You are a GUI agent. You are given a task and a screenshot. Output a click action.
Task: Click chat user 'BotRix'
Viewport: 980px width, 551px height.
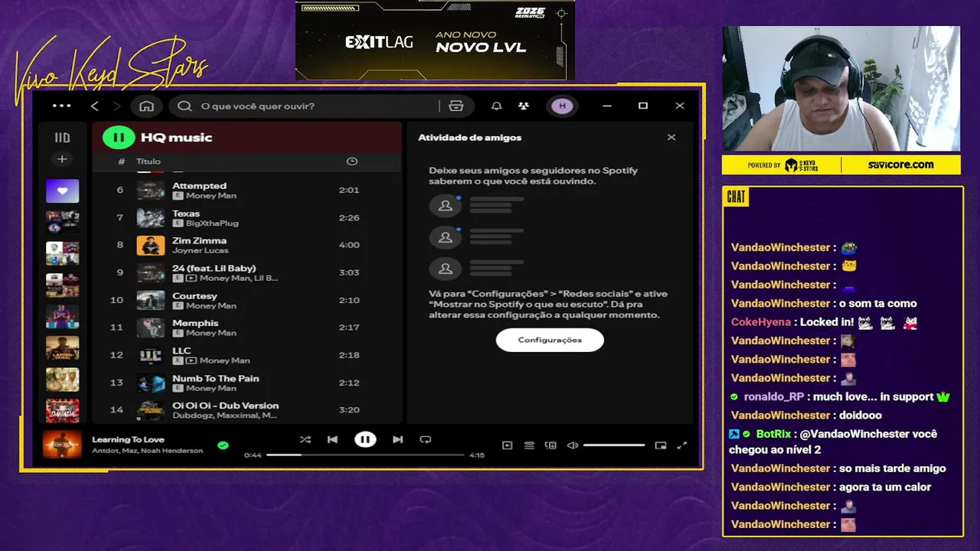[773, 434]
